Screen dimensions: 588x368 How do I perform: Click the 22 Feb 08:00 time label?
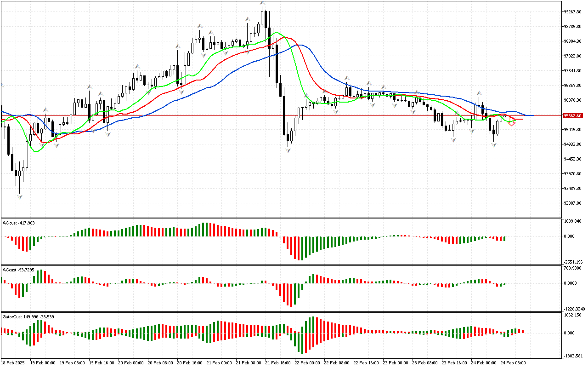click(x=337, y=363)
